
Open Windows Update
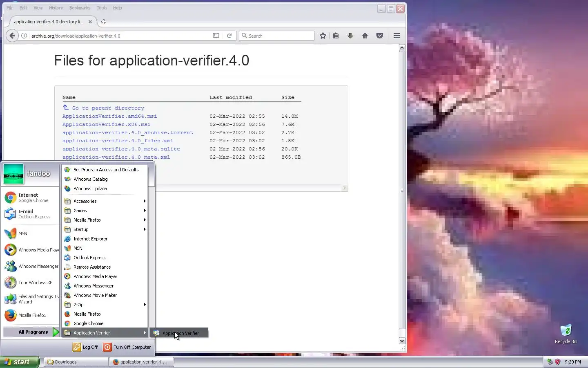105,188
